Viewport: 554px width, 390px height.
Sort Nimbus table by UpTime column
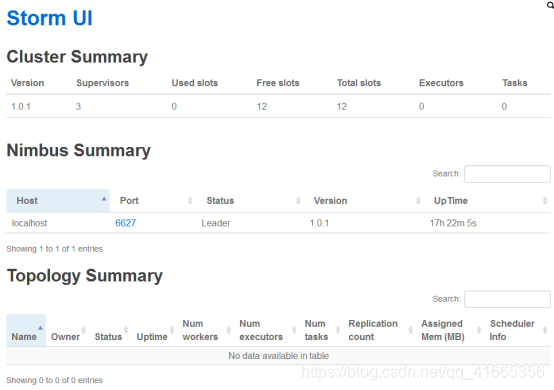pos(487,201)
